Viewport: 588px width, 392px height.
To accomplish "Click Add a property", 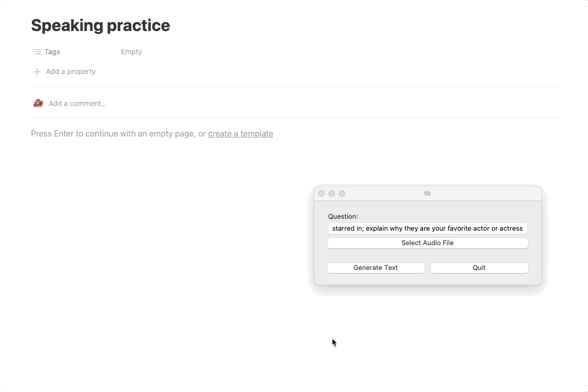I will tap(70, 71).
